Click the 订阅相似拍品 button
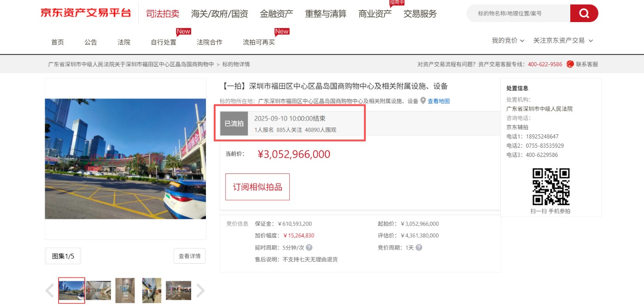644x306 pixels. click(x=258, y=187)
